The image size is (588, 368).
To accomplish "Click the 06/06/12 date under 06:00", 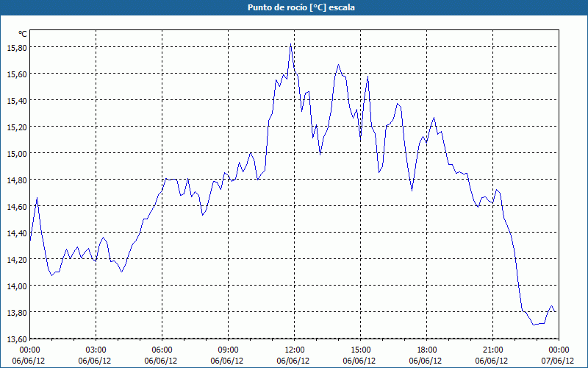I will (x=160, y=361).
